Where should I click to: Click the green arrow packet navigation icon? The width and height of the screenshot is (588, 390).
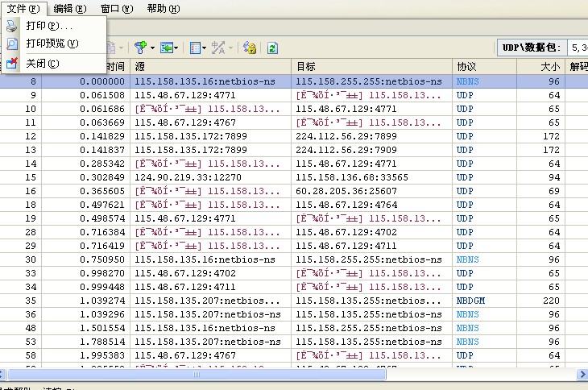pyautogui.click(x=166, y=48)
